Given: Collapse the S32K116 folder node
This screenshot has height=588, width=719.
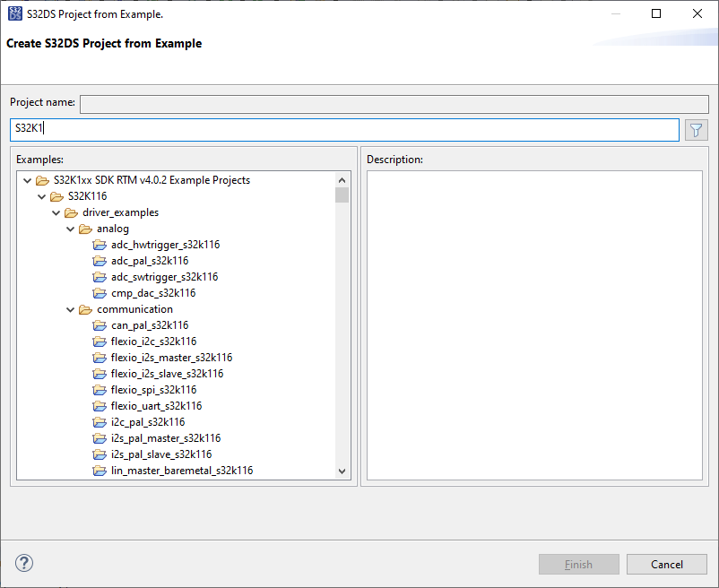Looking at the screenshot, I should (x=41, y=196).
